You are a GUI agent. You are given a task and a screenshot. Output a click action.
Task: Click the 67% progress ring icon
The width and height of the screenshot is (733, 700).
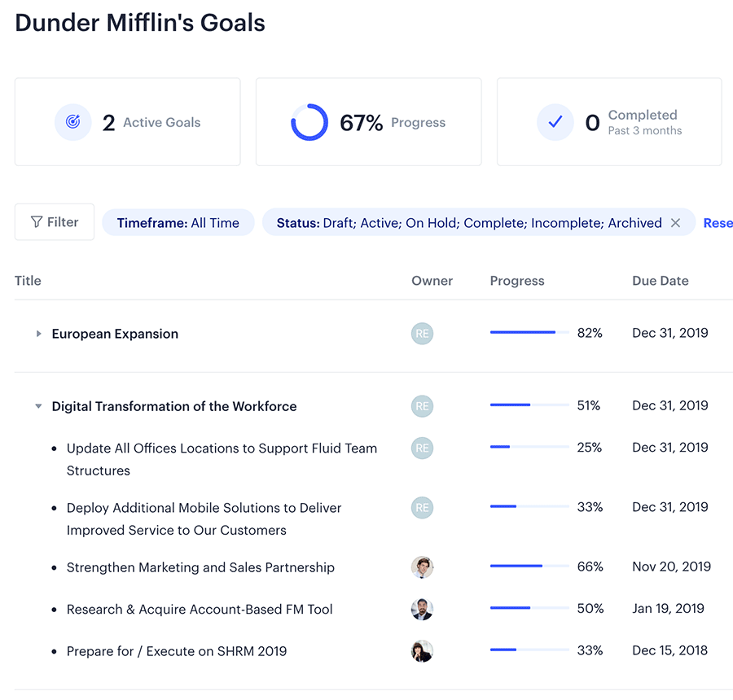click(309, 122)
